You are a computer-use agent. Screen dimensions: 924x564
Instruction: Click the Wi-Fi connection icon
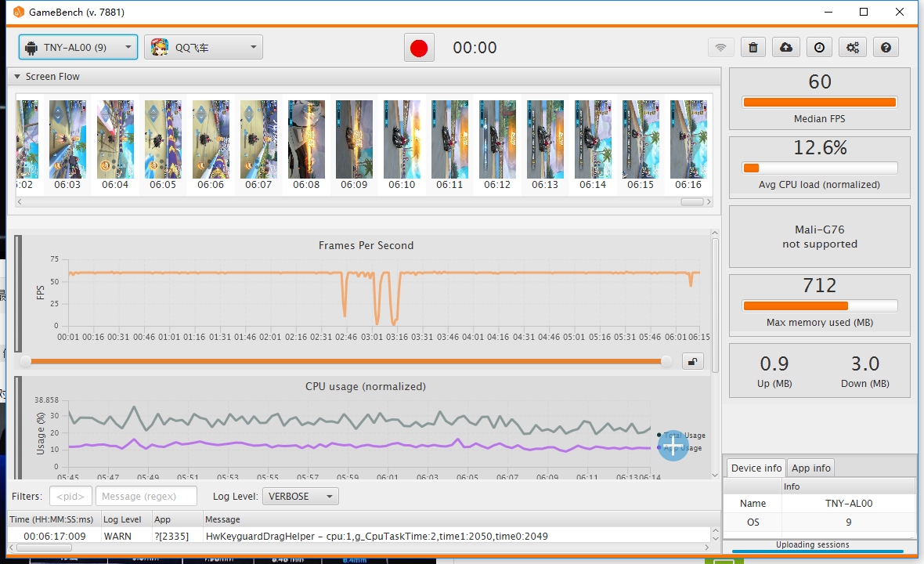pos(720,48)
